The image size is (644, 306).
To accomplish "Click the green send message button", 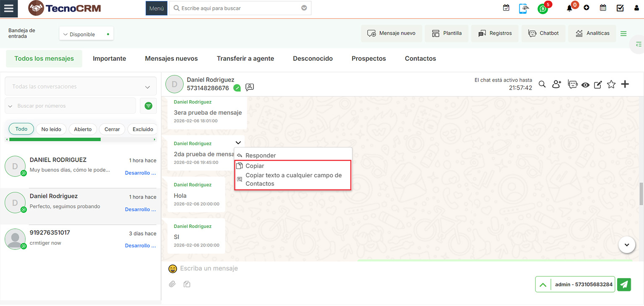I will [x=624, y=284].
